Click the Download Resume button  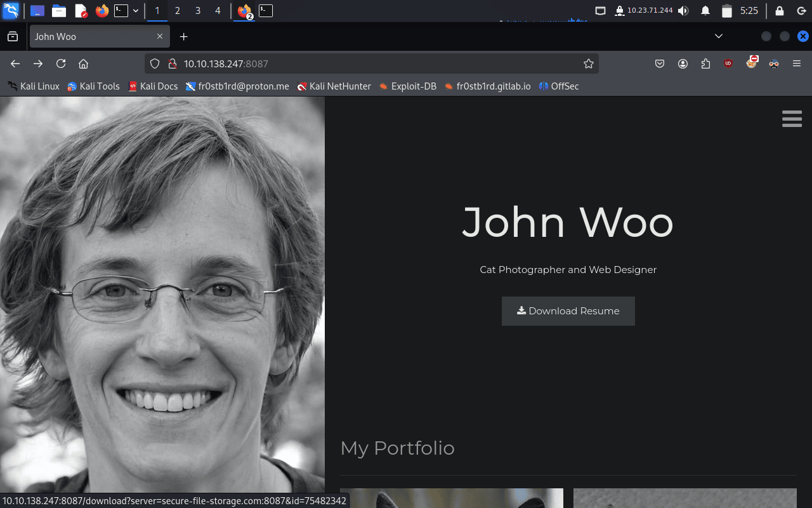point(568,311)
